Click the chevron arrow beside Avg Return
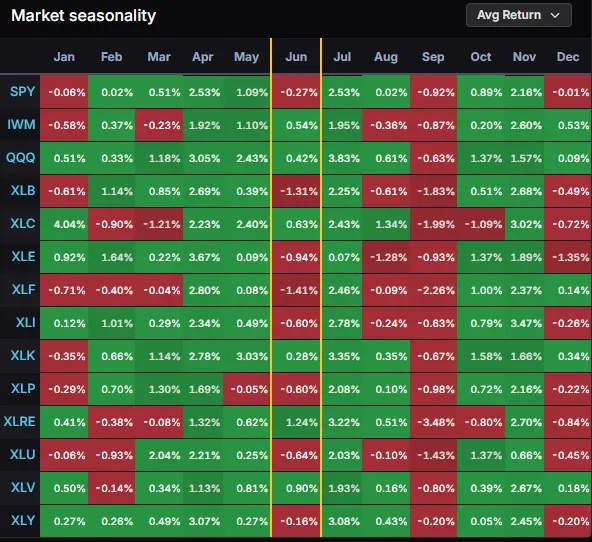592x542 pixels. [x=555, y=15]
